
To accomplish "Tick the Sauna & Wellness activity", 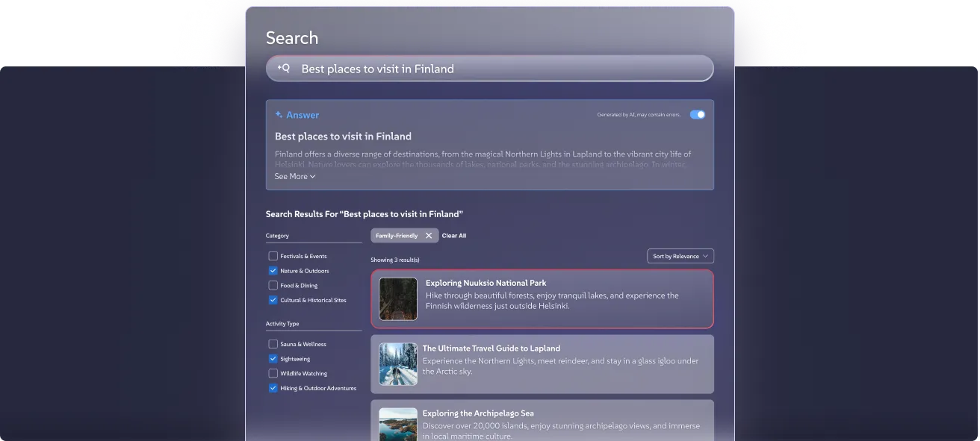I will point(273,344).
